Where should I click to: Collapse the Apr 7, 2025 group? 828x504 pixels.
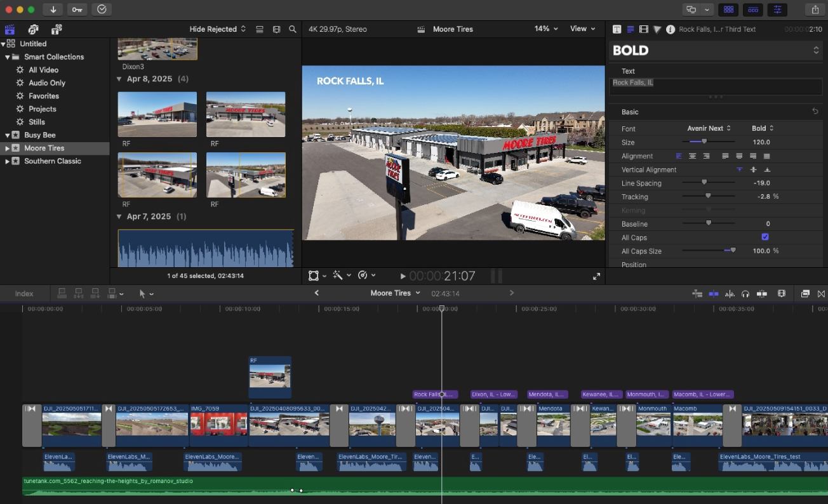(x=119, y=216)
